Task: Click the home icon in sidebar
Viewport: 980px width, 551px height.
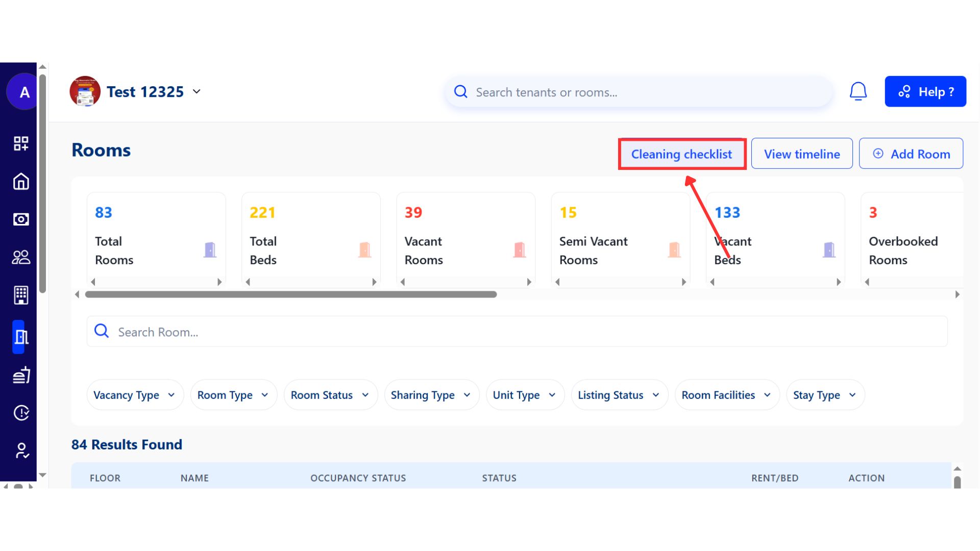Action: pyautogui.click(x=21, y=182)
